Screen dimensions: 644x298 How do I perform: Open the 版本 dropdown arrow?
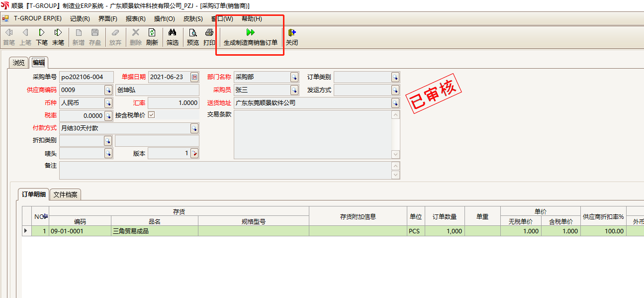coord(194,154)
